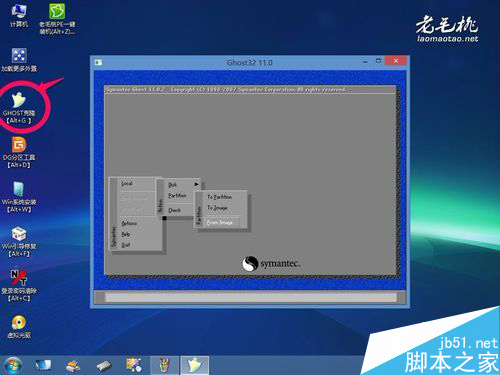Open the pencil cup taskbar icon
The width and height of the screenshot is (500, 375).
pos(164,365)
